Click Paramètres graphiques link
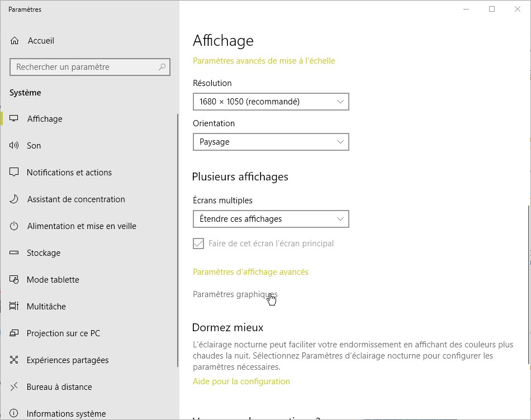This screenshot has height=420, width=531. click(235, 294)
